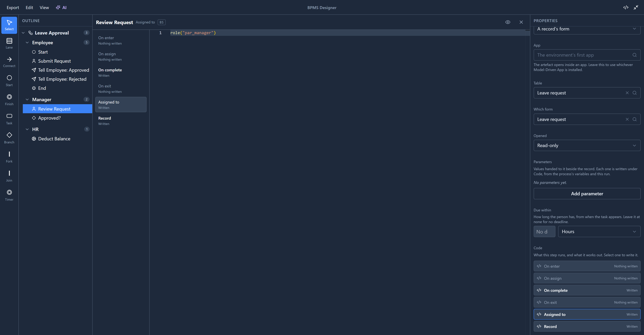
Task: Select the End node in outline
Action: 58,88
